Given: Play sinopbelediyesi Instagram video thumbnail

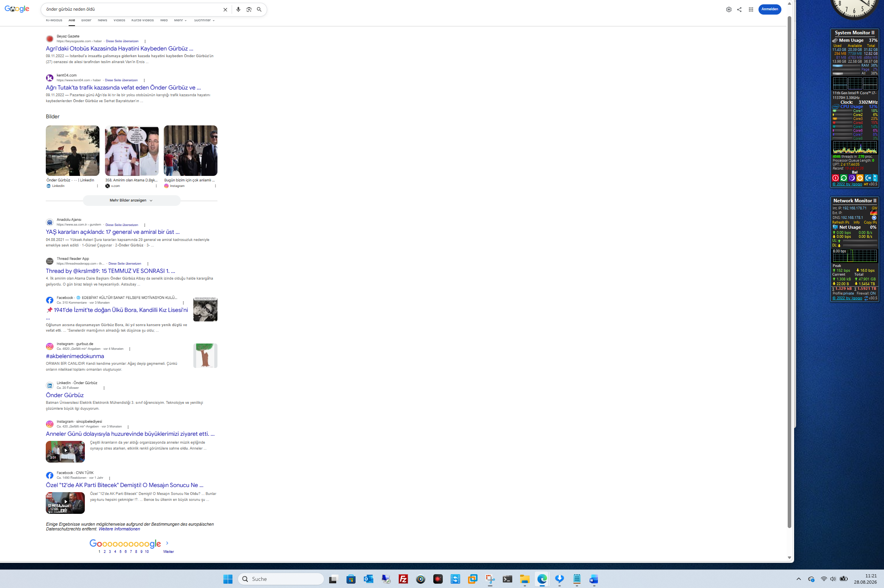Looking at the screenshot, I should (x=65, y=452).
